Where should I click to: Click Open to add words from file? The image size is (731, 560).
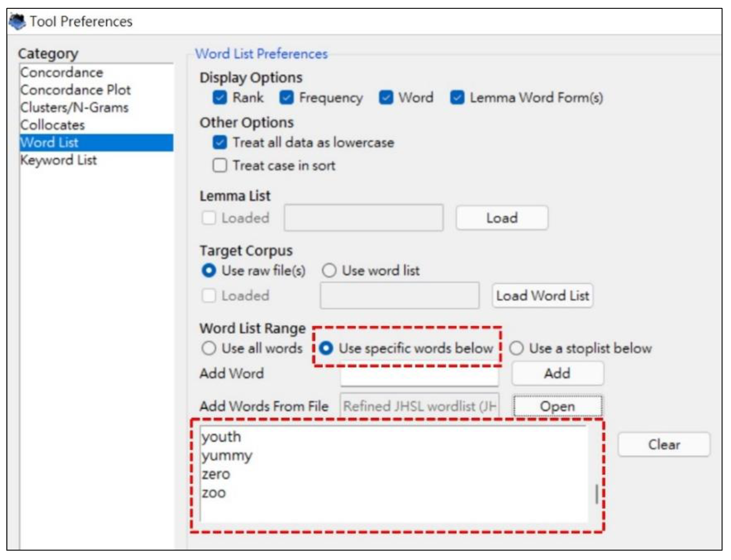pos(557,406)
